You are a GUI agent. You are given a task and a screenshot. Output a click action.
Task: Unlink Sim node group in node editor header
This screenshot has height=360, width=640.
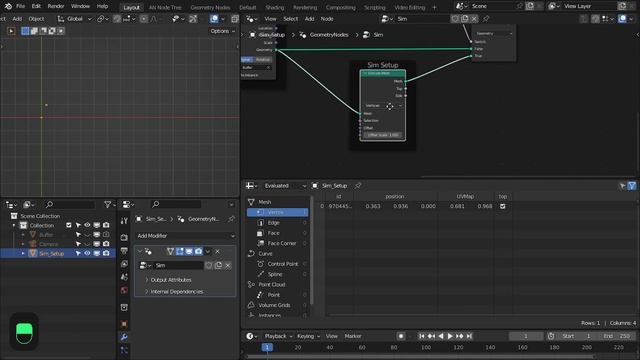click(x=474, y=19)
